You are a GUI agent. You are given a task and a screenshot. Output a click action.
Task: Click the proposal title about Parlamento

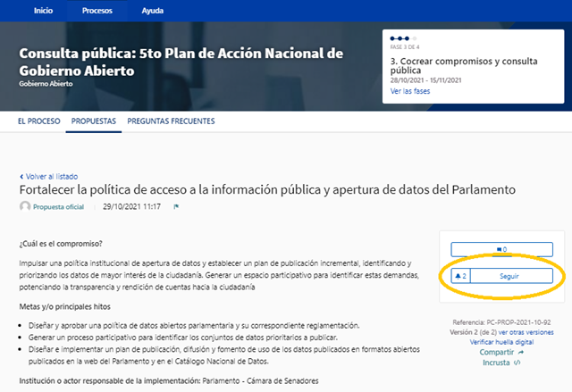pos(267,190)
